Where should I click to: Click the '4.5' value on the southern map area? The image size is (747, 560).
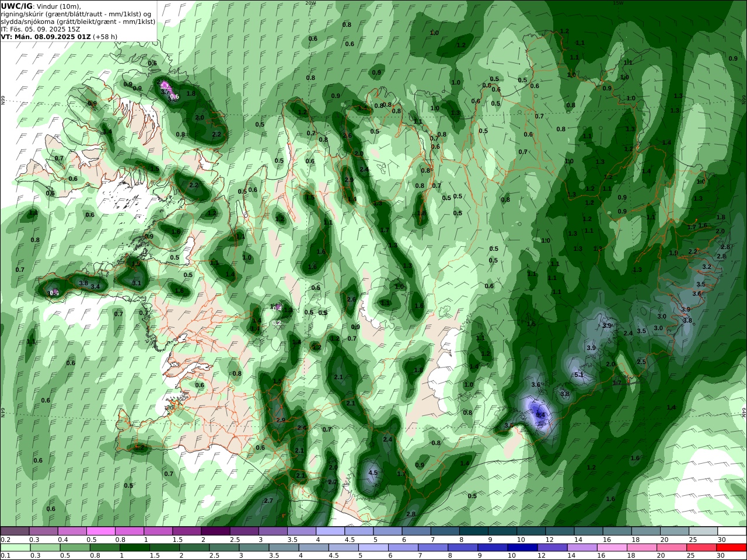pos(373,473)
